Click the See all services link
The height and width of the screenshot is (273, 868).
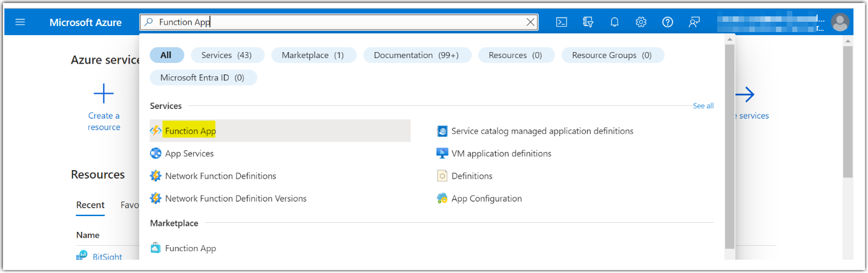tap(703, 106)
